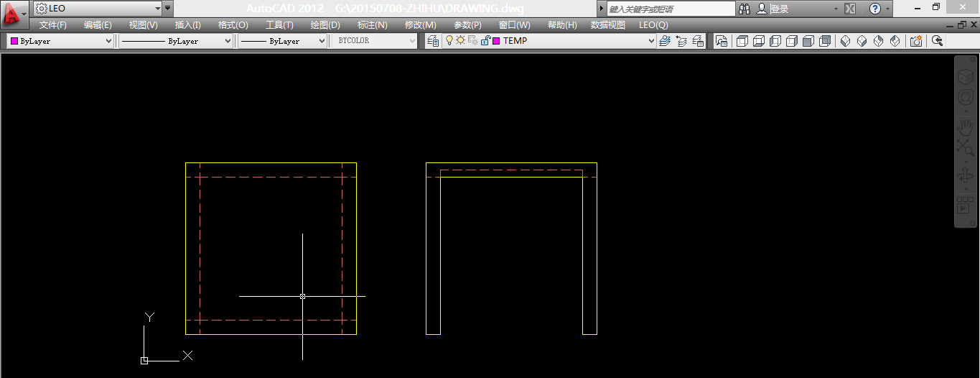This screenshot has height=378, width=980.
Task: Expand the LEO workspace dropdown
Action: pyautogui.click(x=157, y=9)
